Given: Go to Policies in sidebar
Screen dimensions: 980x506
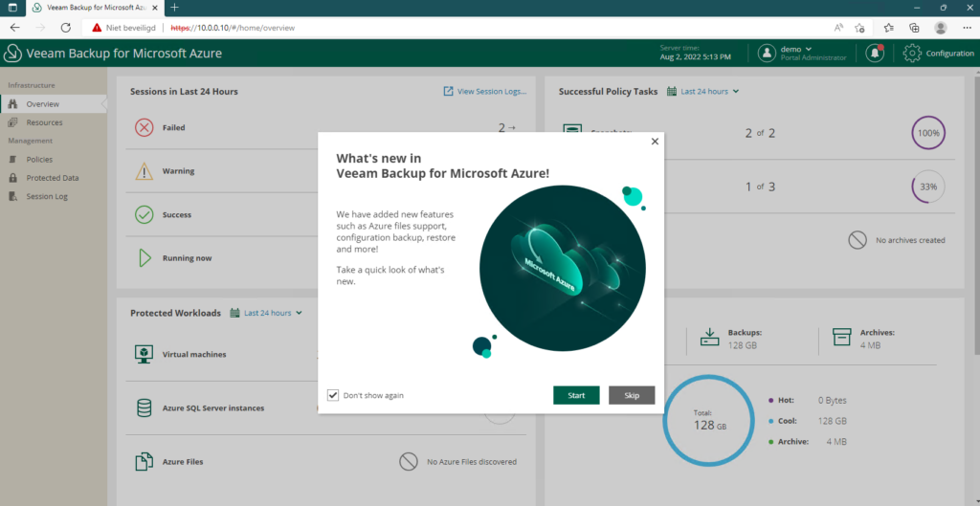Looking at the screenshot, I should pyautogui.click(x=39, y=160).
